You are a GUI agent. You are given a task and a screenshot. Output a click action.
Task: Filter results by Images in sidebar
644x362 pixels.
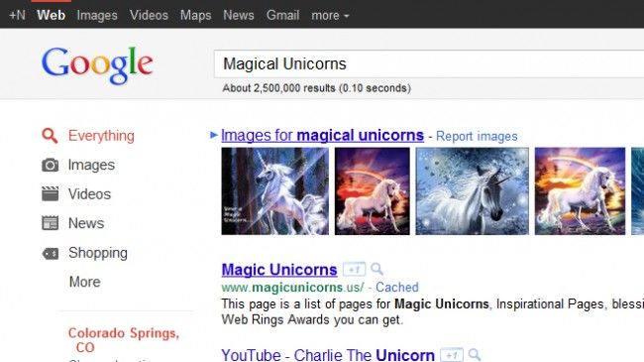pos(91,165)
